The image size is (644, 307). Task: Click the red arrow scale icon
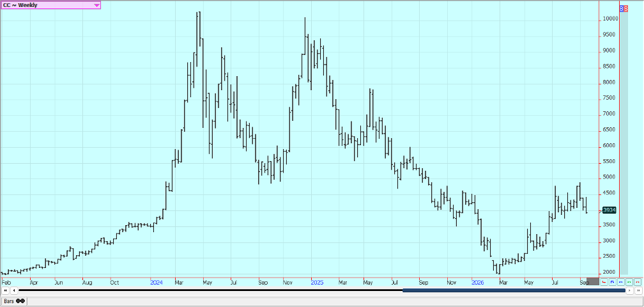pyautogui.click(x=604, y=282)
